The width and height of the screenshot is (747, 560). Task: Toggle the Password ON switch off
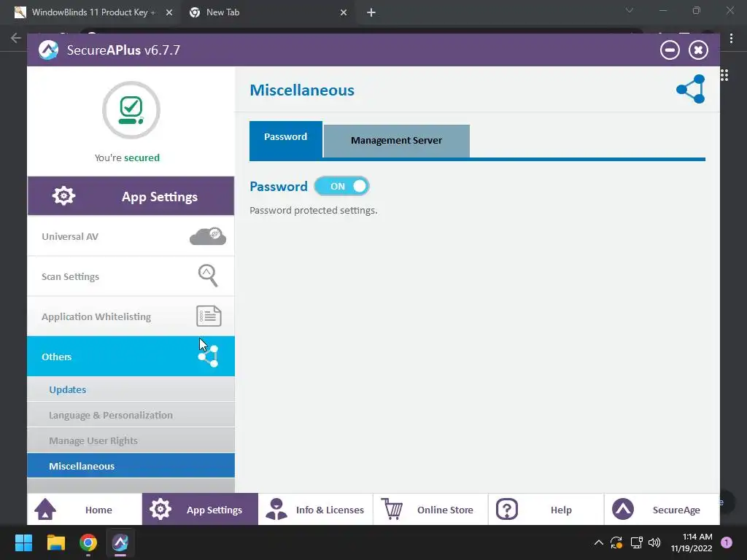[x=341, y=186]
